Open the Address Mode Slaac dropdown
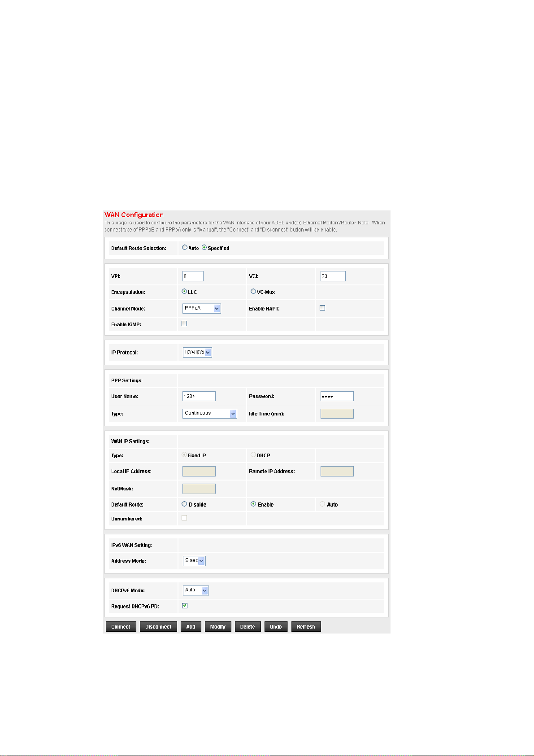Screen dimensions: 534x756 click(195, 560)
